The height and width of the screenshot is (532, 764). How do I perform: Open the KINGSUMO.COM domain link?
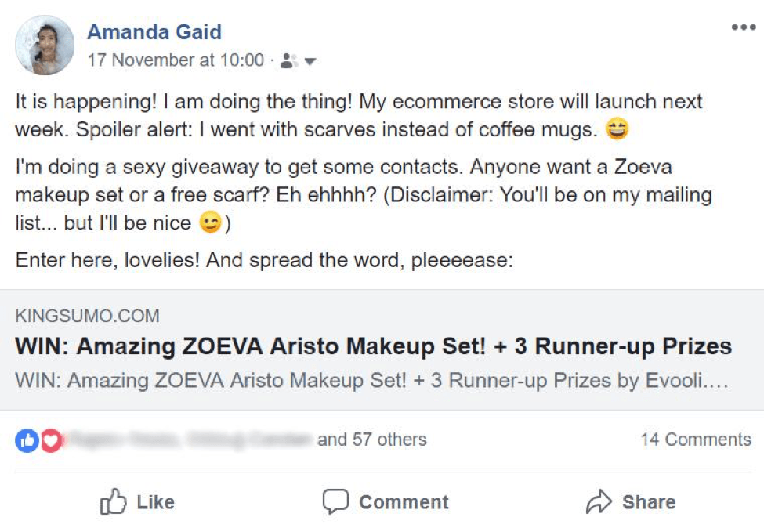pos(87,317)
